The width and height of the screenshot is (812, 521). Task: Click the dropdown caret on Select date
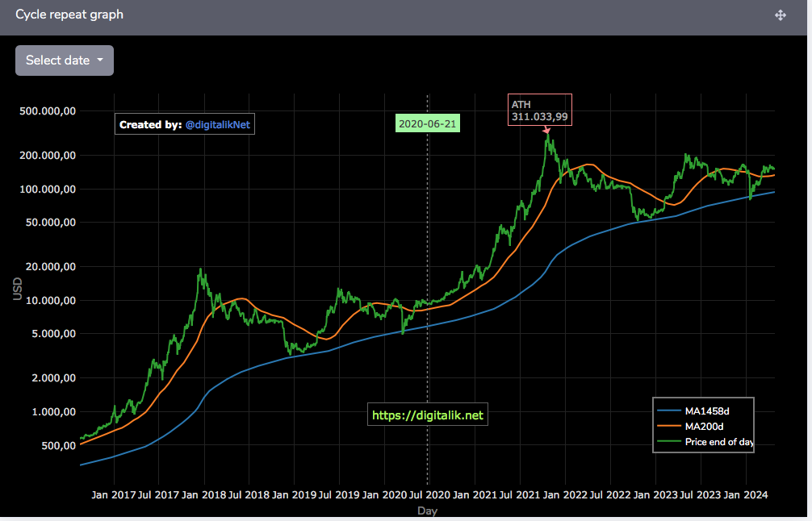tap(100, 60)
